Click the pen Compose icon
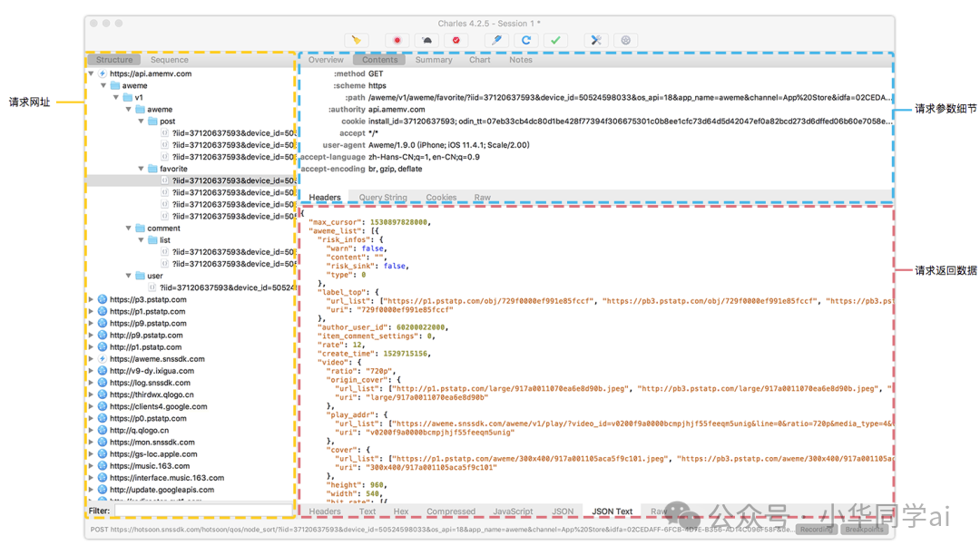The height and width of the screenshot is (555, 980). click(495, 40)
